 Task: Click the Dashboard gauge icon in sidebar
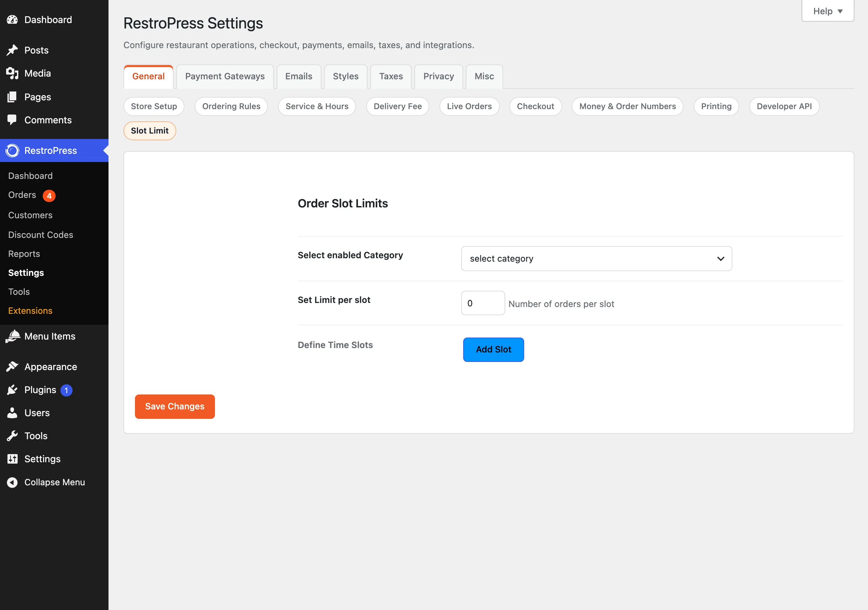tap(12, 20)
